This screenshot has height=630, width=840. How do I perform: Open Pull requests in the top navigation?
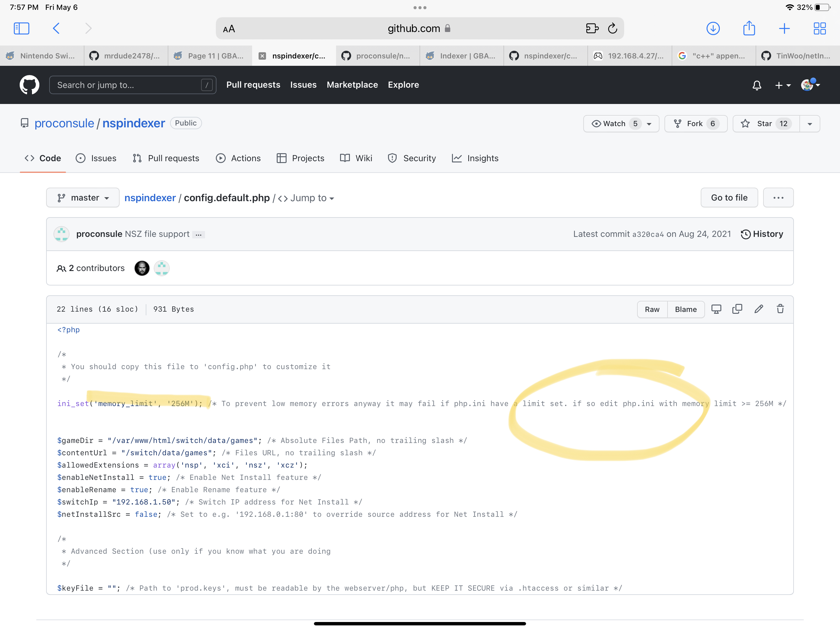click(253, 85)
